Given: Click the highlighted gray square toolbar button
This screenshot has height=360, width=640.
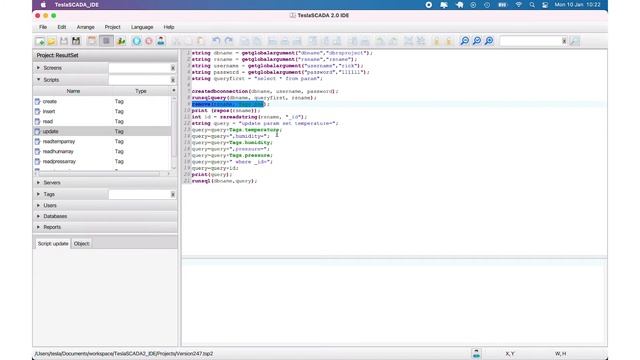Looking at the screenshot, I should 106,41.
